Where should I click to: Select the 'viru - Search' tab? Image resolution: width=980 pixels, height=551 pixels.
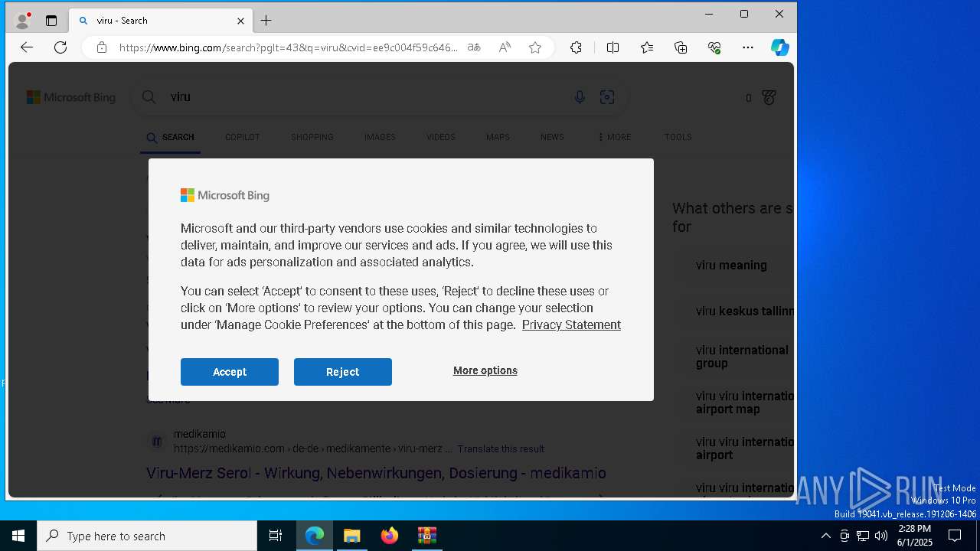coord(161,21)
